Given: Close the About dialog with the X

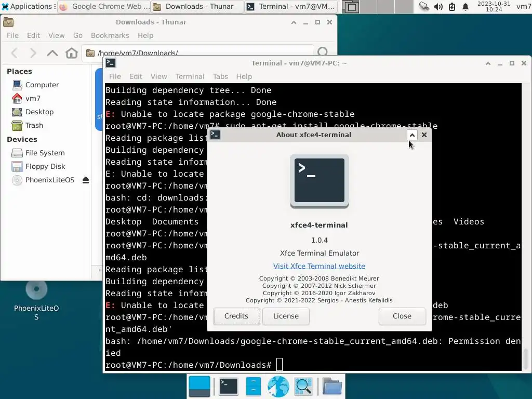Looking at the screenshot, I should pos(424,135).
